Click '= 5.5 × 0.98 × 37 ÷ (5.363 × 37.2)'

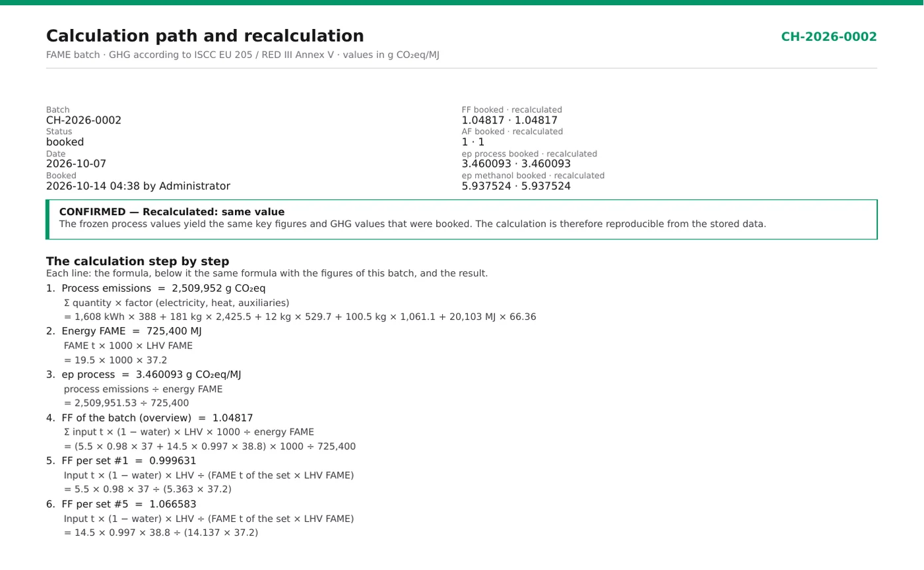point(148,490)
